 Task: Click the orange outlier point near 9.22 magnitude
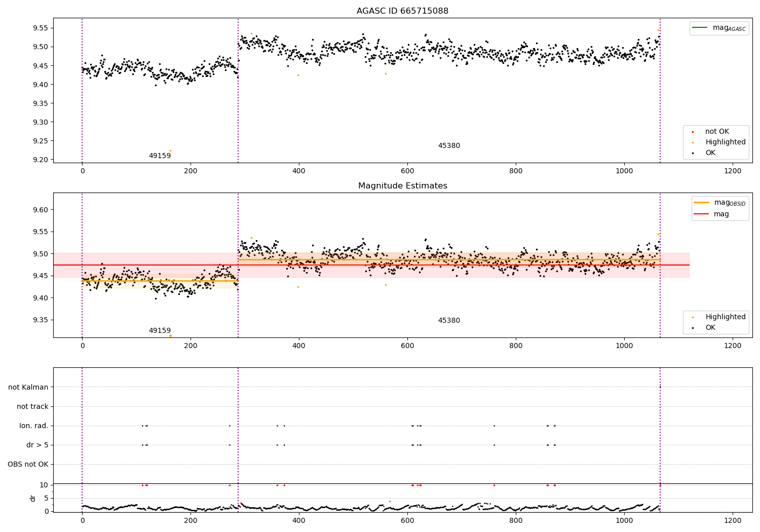tap(170, 150)
